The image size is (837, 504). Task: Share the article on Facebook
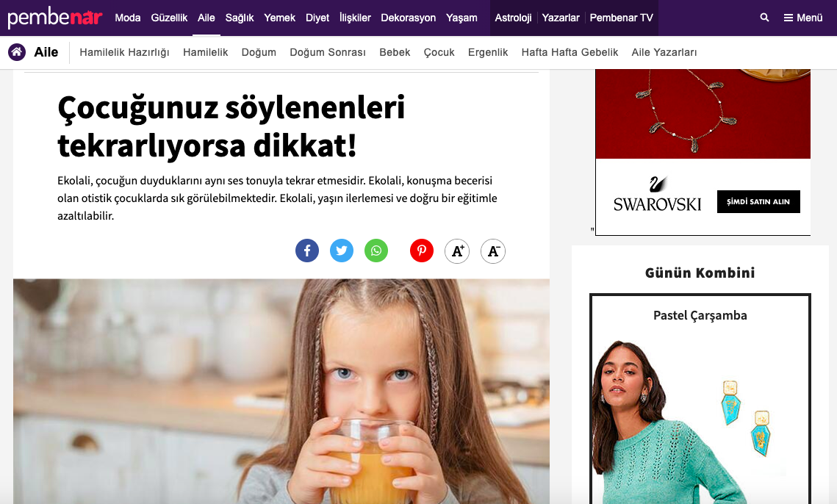coord(307,251)
